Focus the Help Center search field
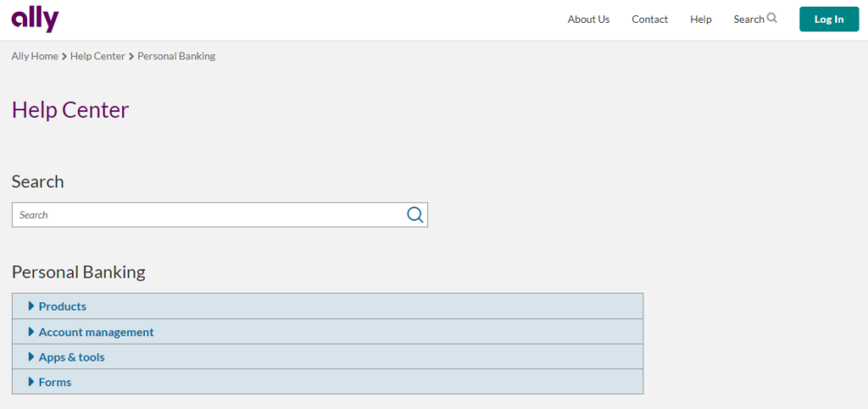Viewport: 868px width, 409px height. click(x=210, y=215)
